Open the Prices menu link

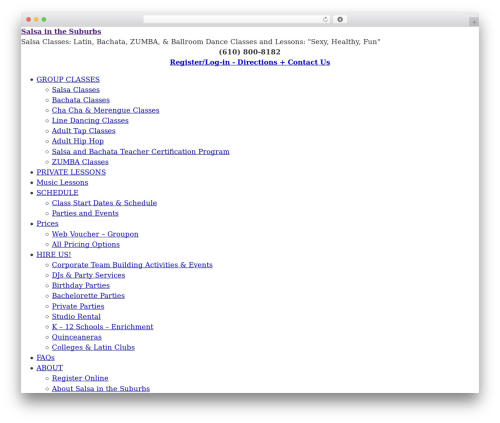tap(47, 224)
